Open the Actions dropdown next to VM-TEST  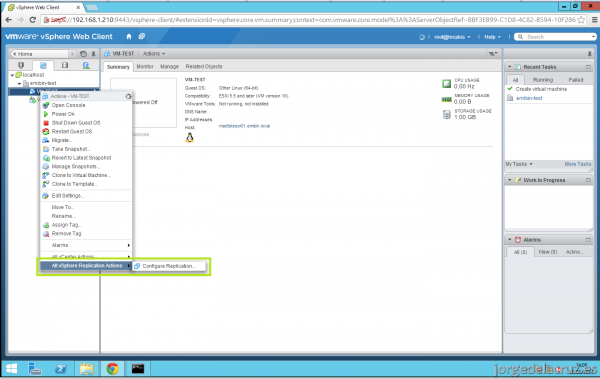154,54
